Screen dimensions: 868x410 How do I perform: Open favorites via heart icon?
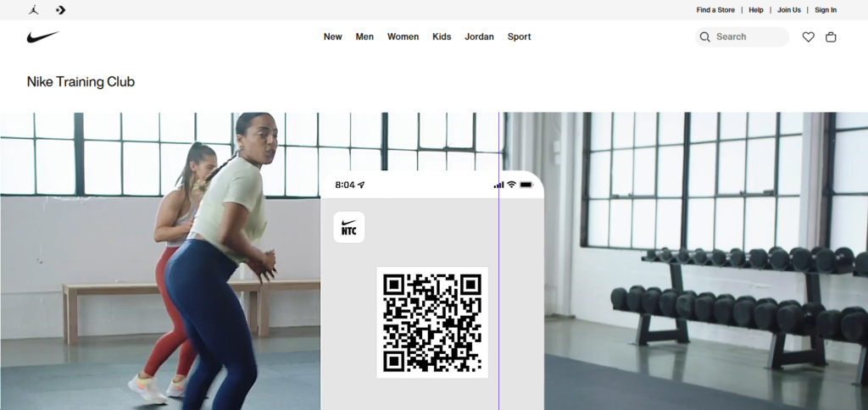click(808, 37)
